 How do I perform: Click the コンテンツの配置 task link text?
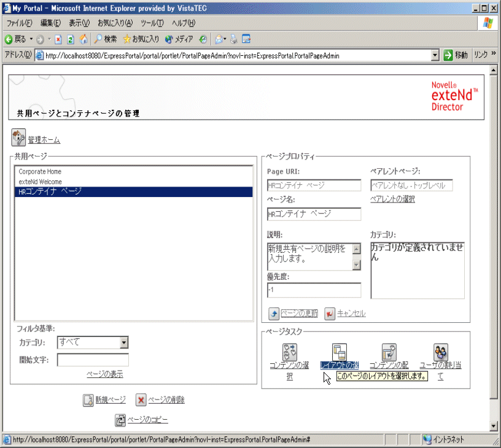point(389,365)
